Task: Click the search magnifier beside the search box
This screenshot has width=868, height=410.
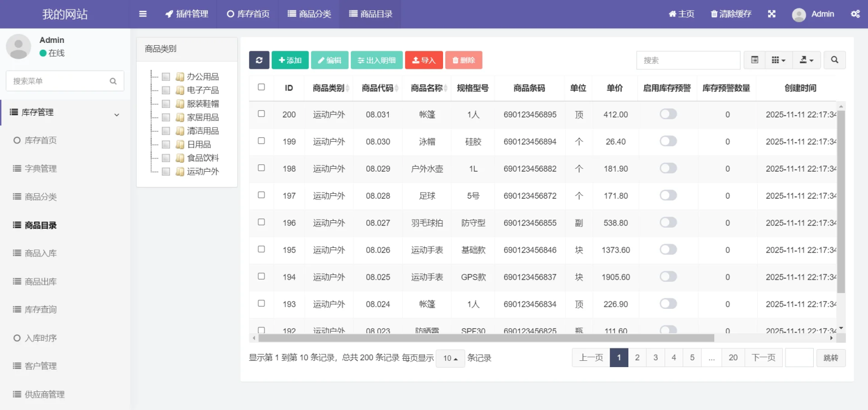Action: click(834, 60)
